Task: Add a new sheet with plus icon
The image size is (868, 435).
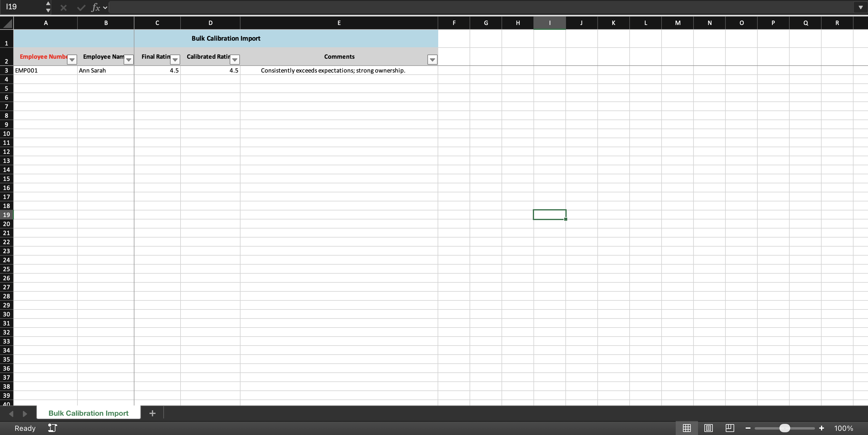Action: coord(152,413)
